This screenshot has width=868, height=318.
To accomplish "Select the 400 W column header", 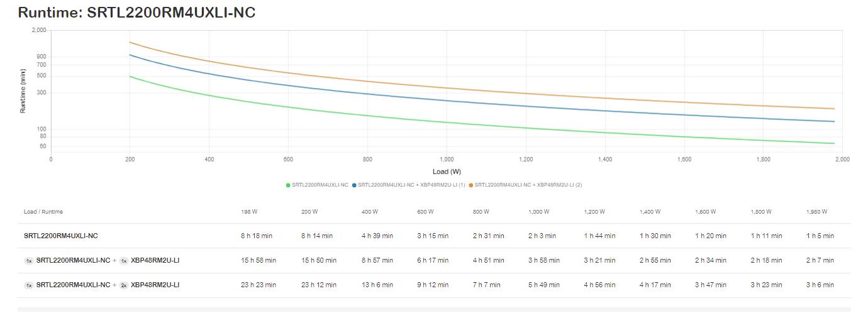I will coord(370,212).
